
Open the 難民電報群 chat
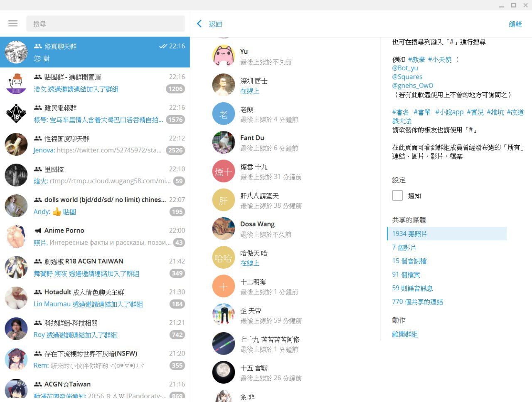[95, 113]
